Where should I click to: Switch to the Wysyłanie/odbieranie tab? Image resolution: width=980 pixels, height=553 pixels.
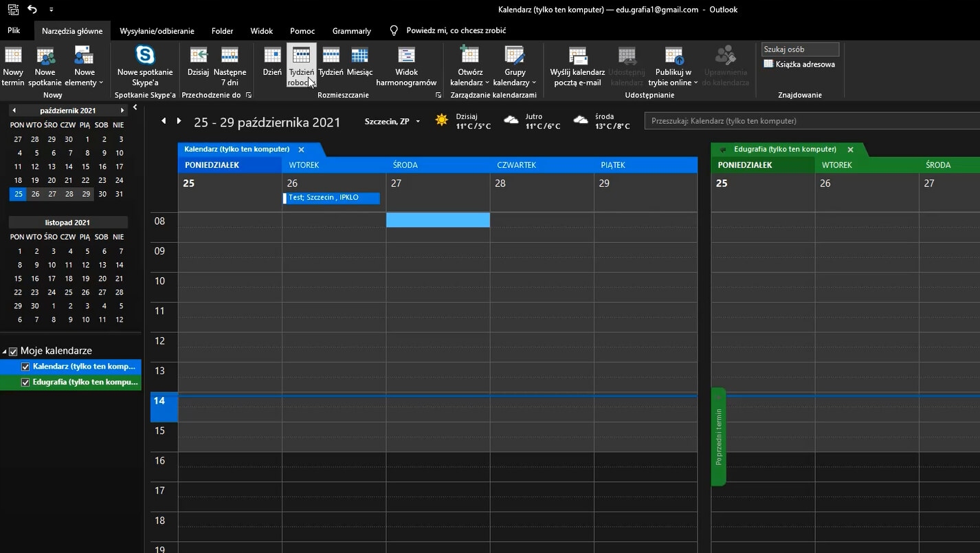157,31
